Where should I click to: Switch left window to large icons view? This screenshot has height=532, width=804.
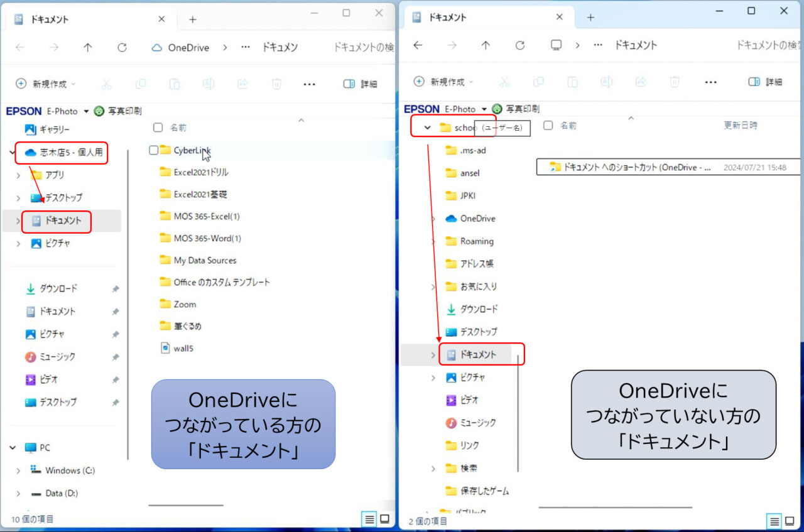pos(384,519)
